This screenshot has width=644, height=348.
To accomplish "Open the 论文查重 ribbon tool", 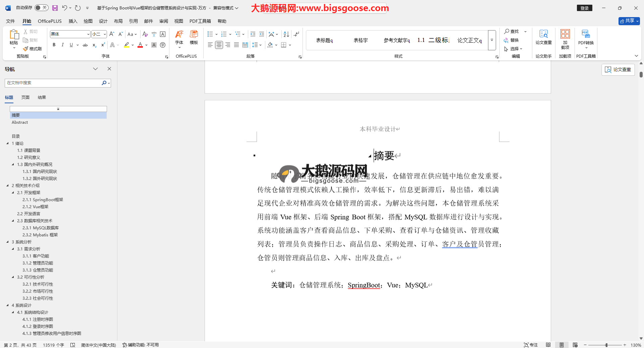I will pyautogui.click(x=543, y=37).
